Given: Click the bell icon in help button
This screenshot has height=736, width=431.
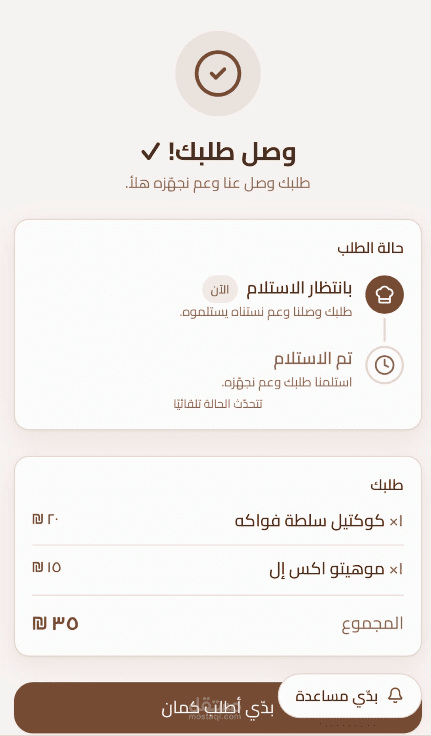Looking at the screenshot, I should click(x=396, y=696).
